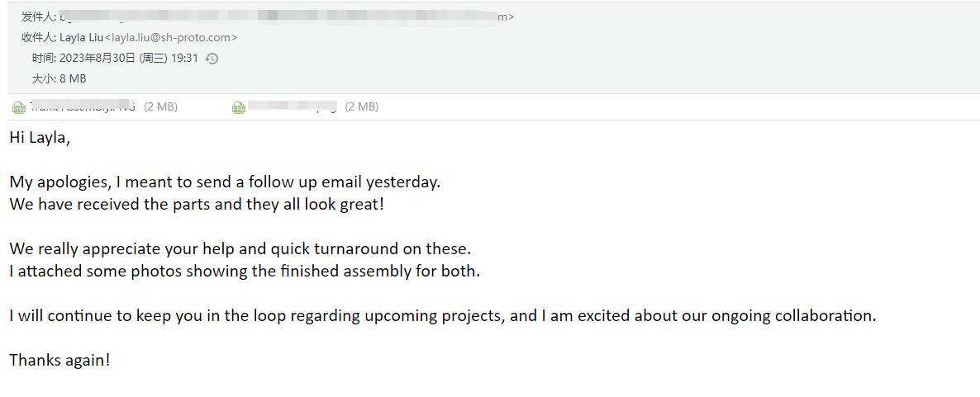Open the second blurred attachment filename

293,106
